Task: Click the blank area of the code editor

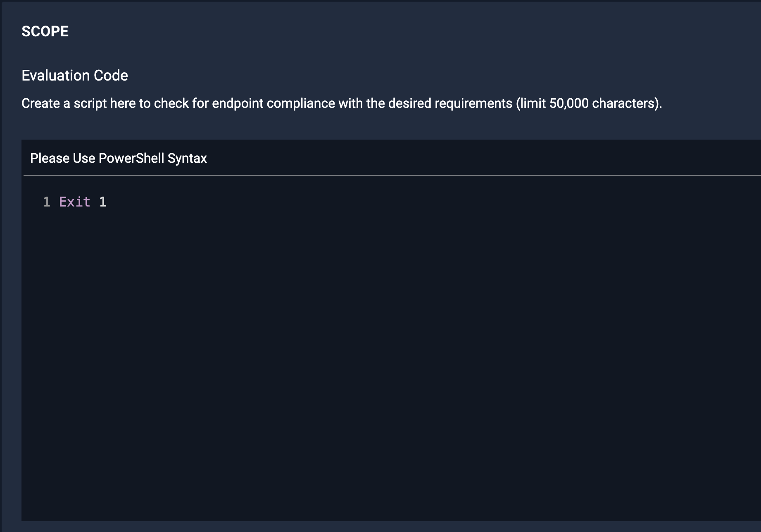Action: pyautogui.click(x=372, y=351)
